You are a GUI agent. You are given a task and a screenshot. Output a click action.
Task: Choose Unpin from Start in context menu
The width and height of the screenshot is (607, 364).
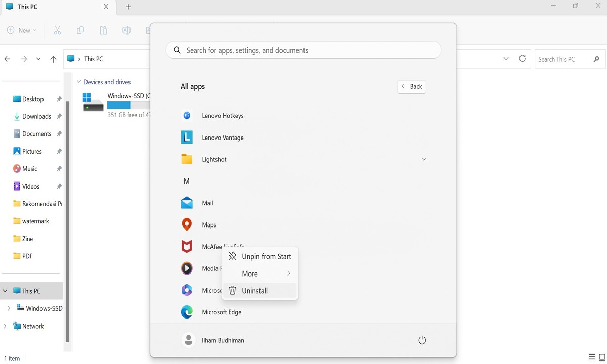(260, 256)
